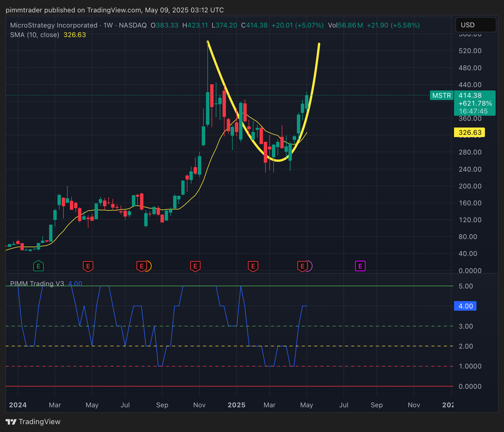Viewport: 504px width, 432px height.
Task: Click the MicroStrategy Incorporated legend title
Action: [54, 25]
